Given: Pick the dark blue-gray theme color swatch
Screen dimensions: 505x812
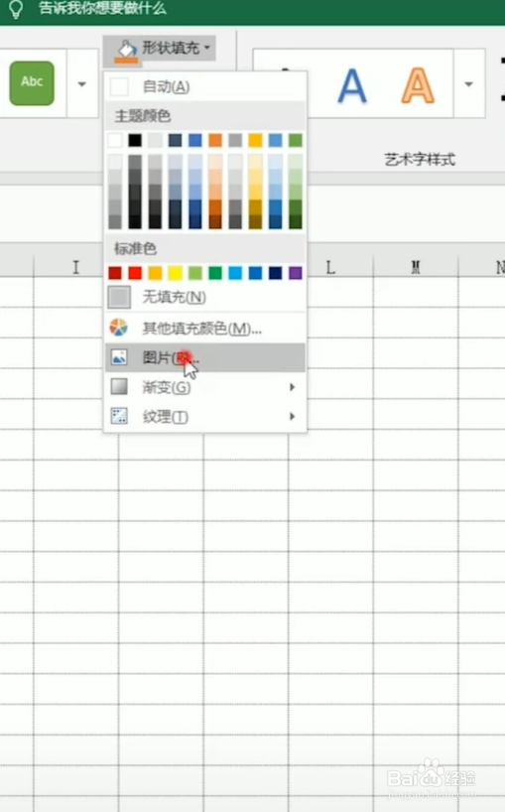Looking at the screenshot, I should pyautogui.click(x=176, y=140).
